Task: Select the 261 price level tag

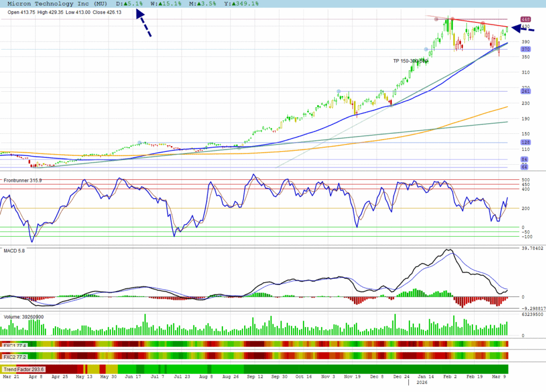Action: 525,91
